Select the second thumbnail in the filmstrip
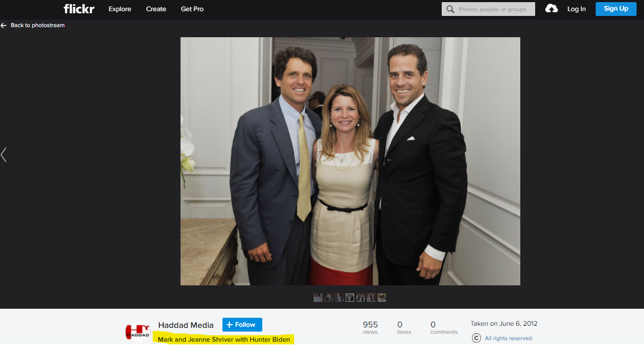Viewport: 644px width, 347px height. click(x=329, y=298)
